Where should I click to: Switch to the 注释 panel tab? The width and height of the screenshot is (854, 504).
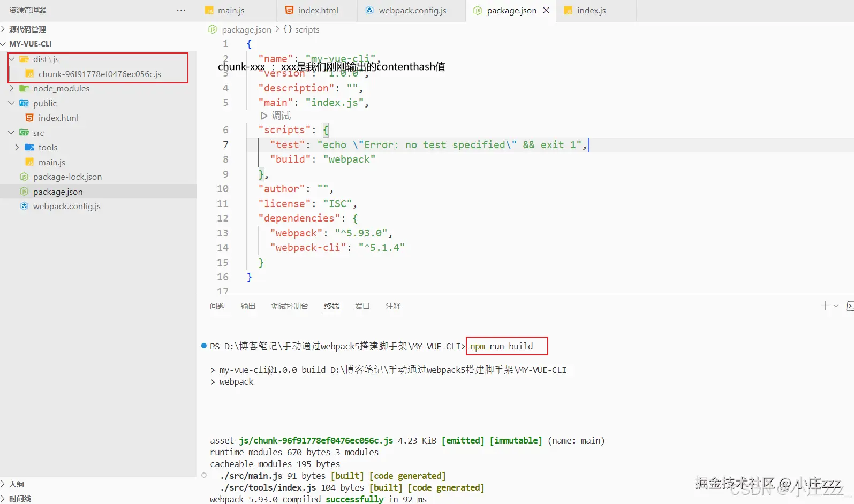point(394,306)
